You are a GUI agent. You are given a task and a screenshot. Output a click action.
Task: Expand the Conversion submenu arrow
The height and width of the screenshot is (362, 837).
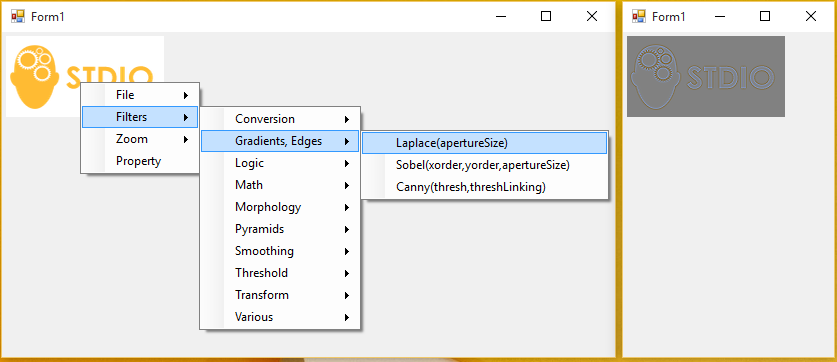coord(347,119)
